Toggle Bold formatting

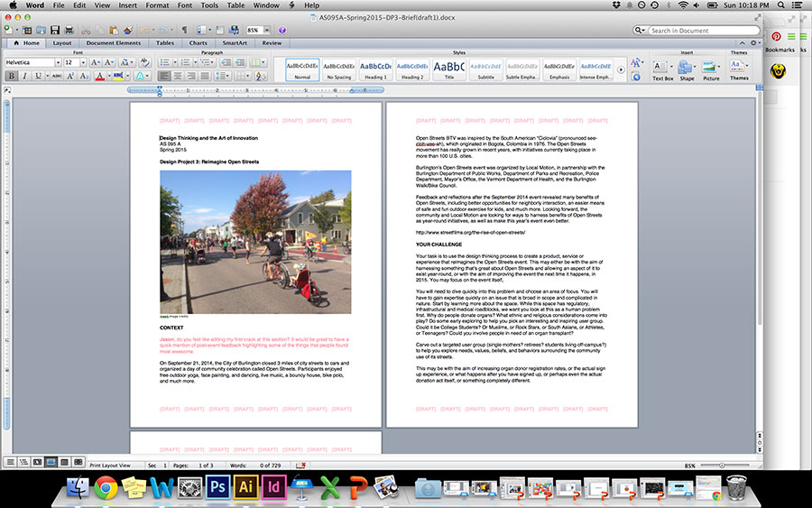[x=12, y=76]
